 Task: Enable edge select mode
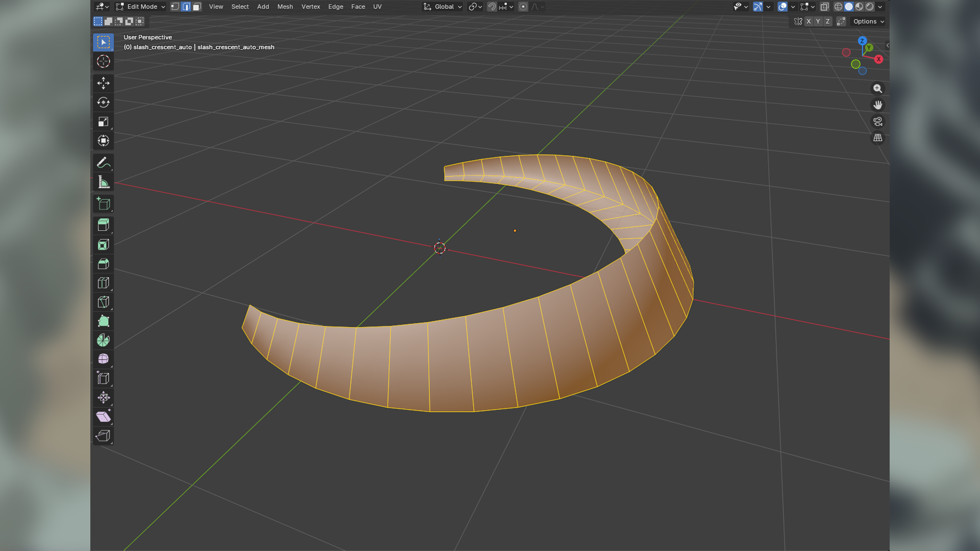tap(186, 7)
